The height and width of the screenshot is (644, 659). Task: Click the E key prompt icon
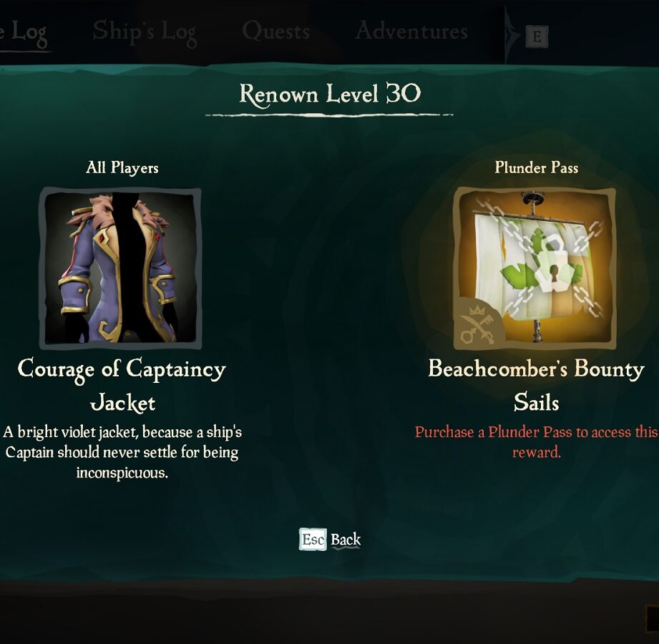click(537, 37)
